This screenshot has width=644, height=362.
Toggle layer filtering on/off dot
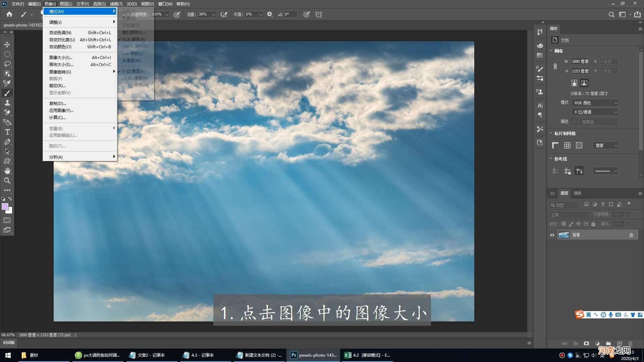click(629, 204)
